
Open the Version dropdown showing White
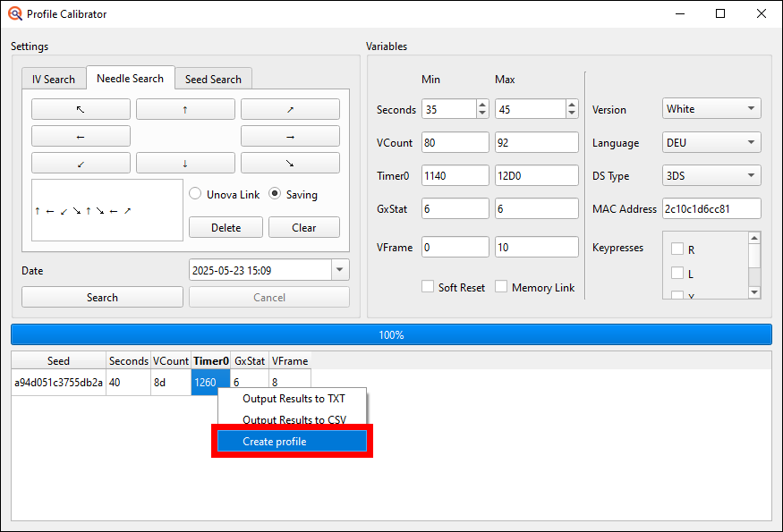pos(711,108)
